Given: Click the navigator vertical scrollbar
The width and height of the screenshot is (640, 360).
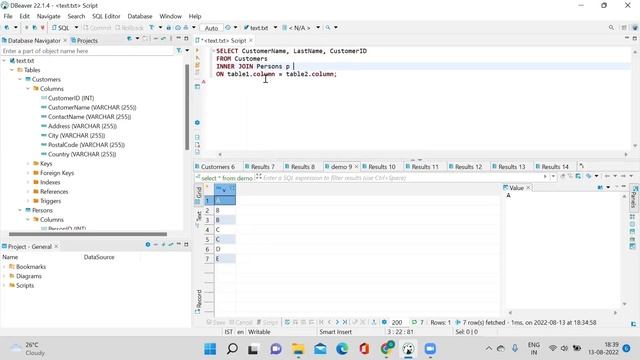Looking at the screenshot, I should coord(187,107).
